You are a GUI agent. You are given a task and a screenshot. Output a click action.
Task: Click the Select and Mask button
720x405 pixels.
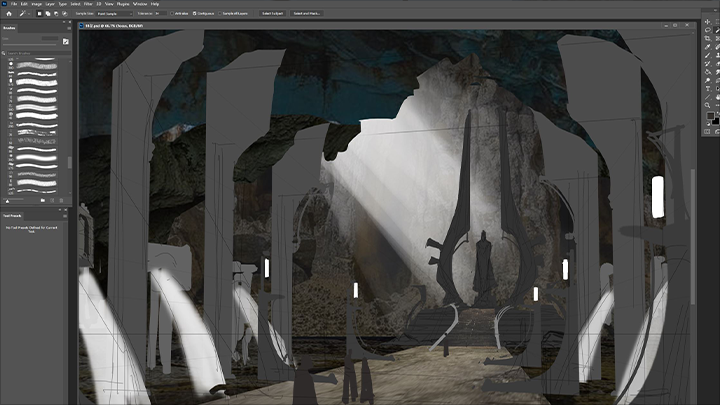(306, 14)
